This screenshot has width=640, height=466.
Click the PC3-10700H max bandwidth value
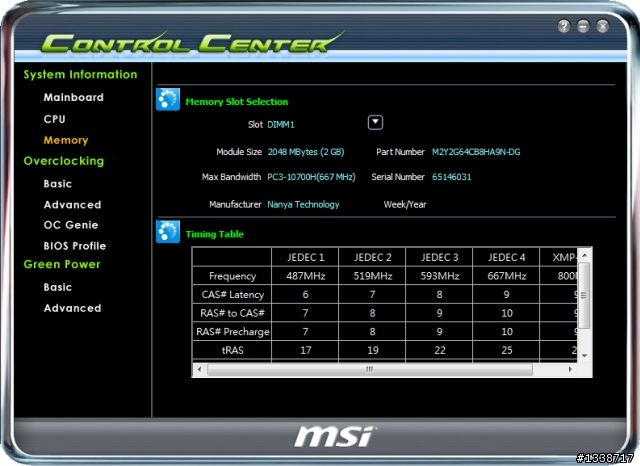click(311, 177)
